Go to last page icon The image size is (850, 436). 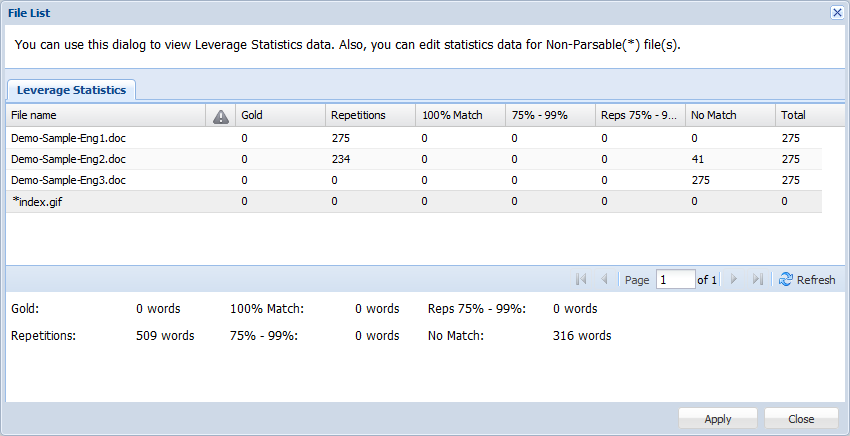coord(758,280)
